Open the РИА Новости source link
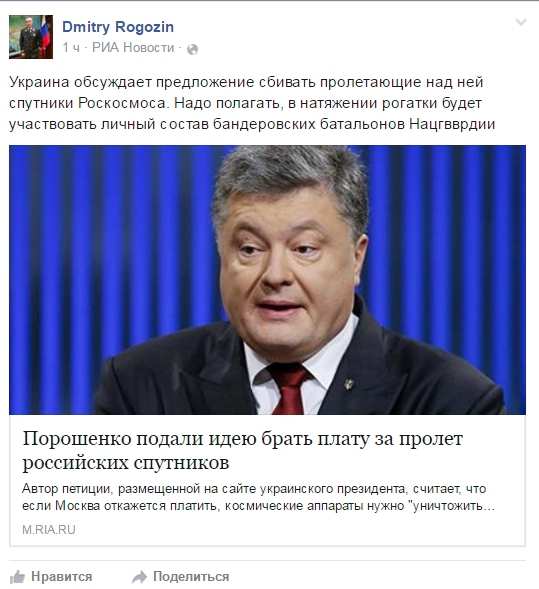This screenshot has height=589, width=539. (x=133, y=48)
